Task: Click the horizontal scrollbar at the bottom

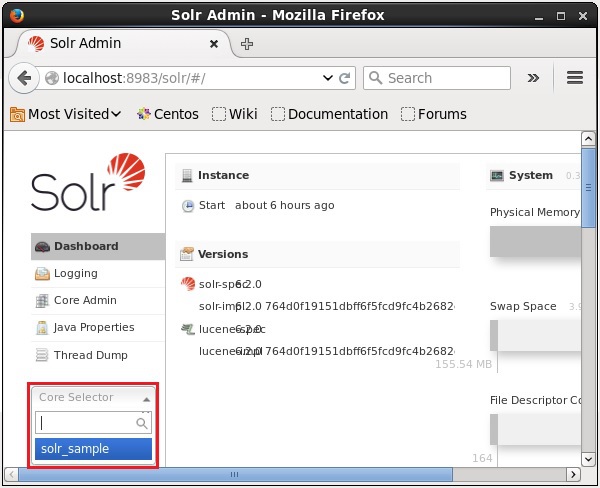Action: [x=300, y=474]
